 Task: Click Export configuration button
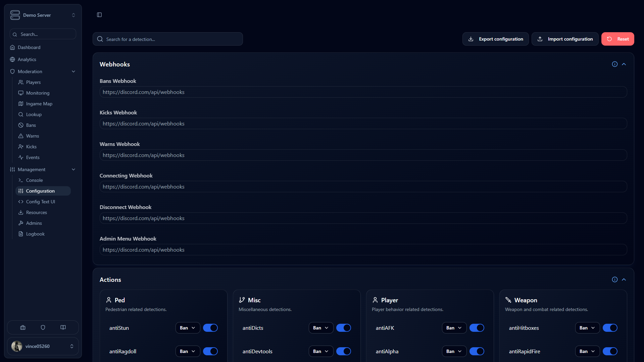coord(495,39)
